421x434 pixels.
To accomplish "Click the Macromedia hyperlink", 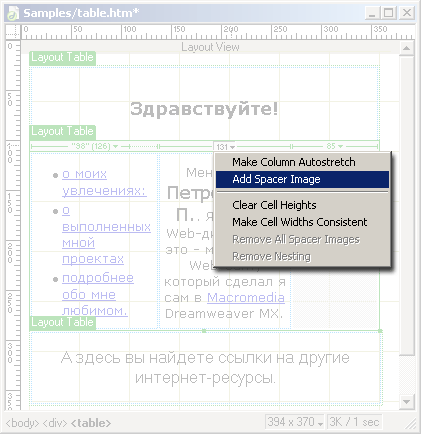I will [x=246, y=297].
